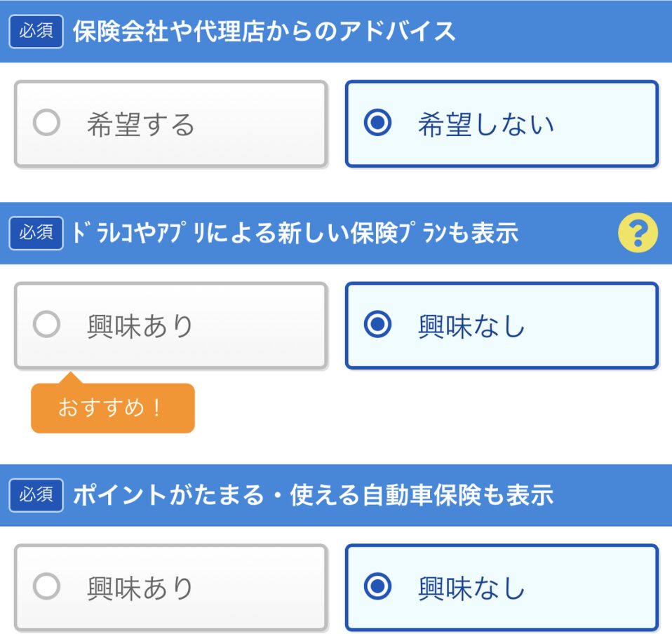Click the 必須 badge beside 保険会社や代理店からのアドバイス
Viewport: 672px width, 634px height.
[36, 32]
